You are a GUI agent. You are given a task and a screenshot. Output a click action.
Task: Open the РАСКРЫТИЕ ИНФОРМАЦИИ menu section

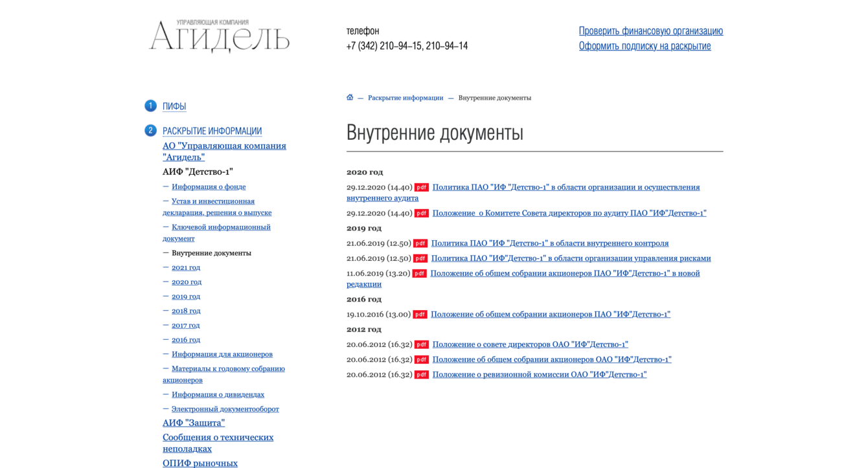pyautogui.click(x=212, y=131)
